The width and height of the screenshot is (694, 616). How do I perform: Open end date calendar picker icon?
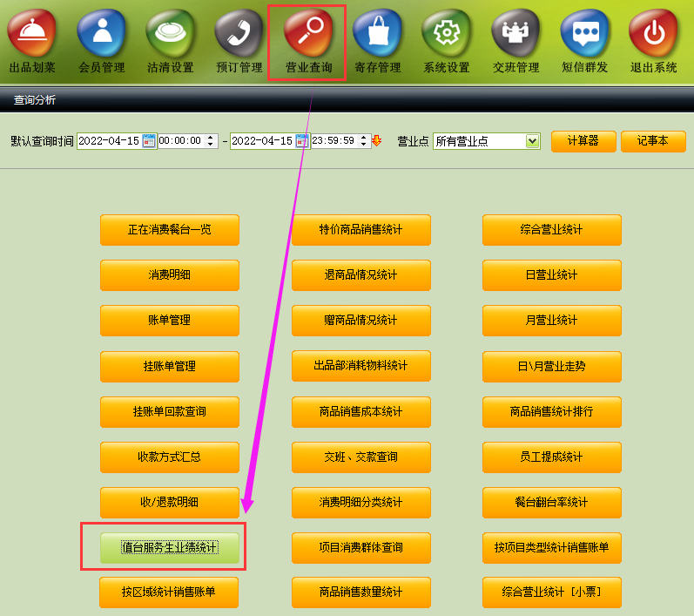click(x=302, y=141)
